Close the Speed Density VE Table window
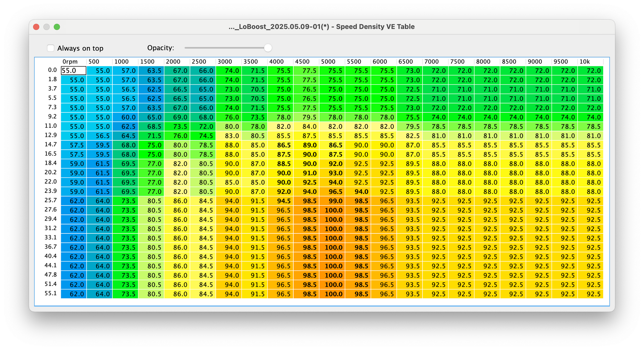This screenshot has width=644, height=350. [36, 27]
